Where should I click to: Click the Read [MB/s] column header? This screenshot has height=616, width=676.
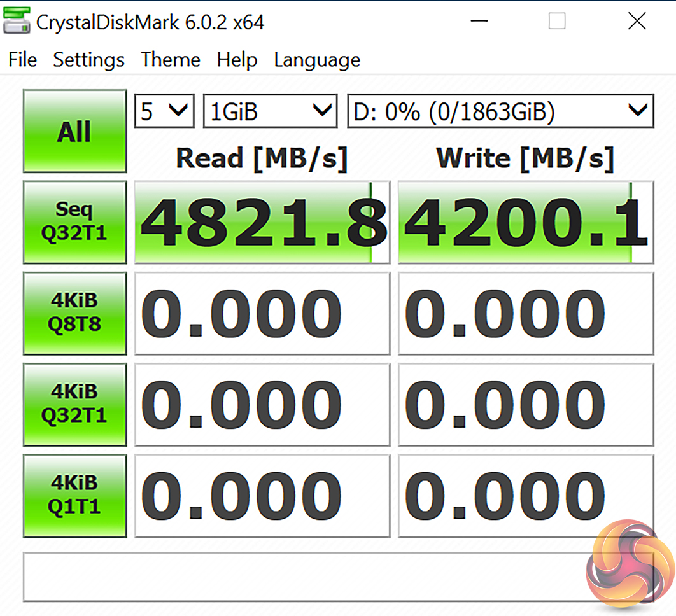262,158
